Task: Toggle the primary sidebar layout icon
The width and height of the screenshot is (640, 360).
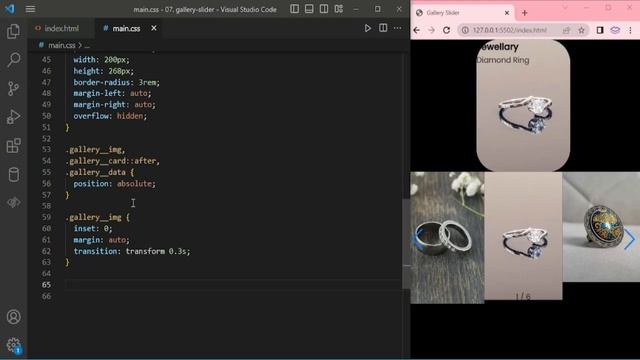Action: point(294,9)
